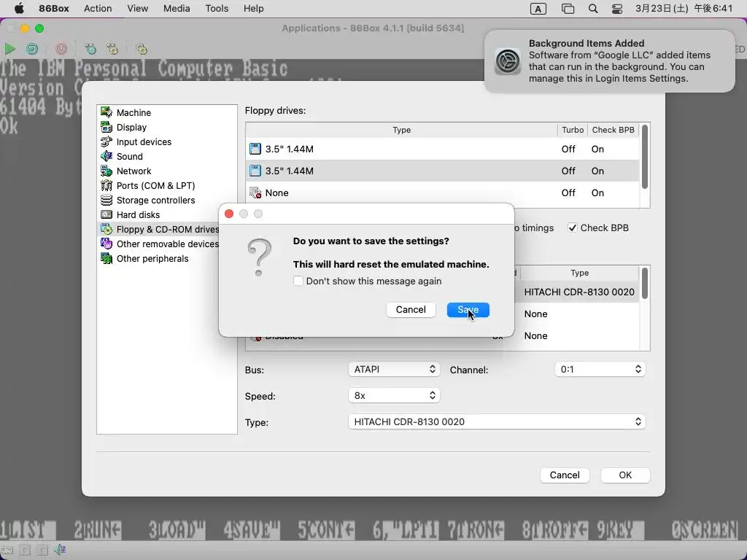Open the Media menu
This screenshot has width=747, height=560.
point(177,9)
